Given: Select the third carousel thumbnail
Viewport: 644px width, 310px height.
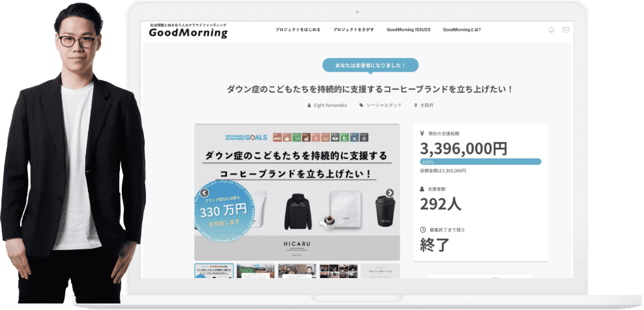Looking at the screenshot, I should [x=297, y=271].
